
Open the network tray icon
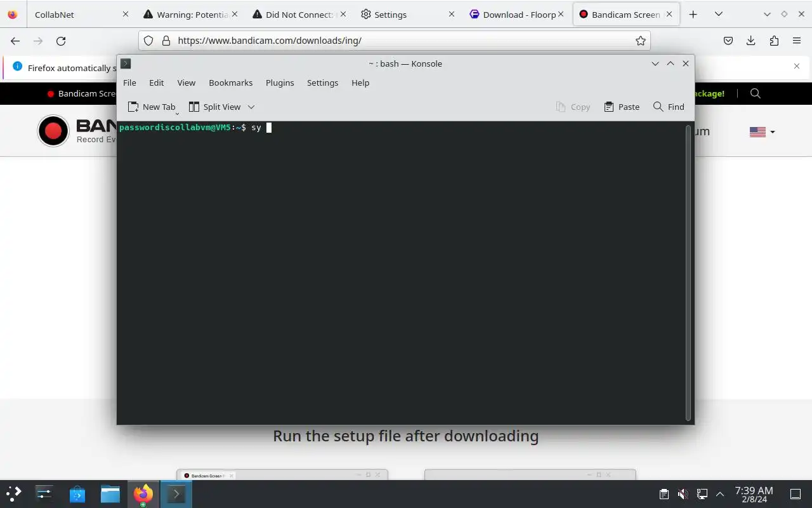click(702, 494)
